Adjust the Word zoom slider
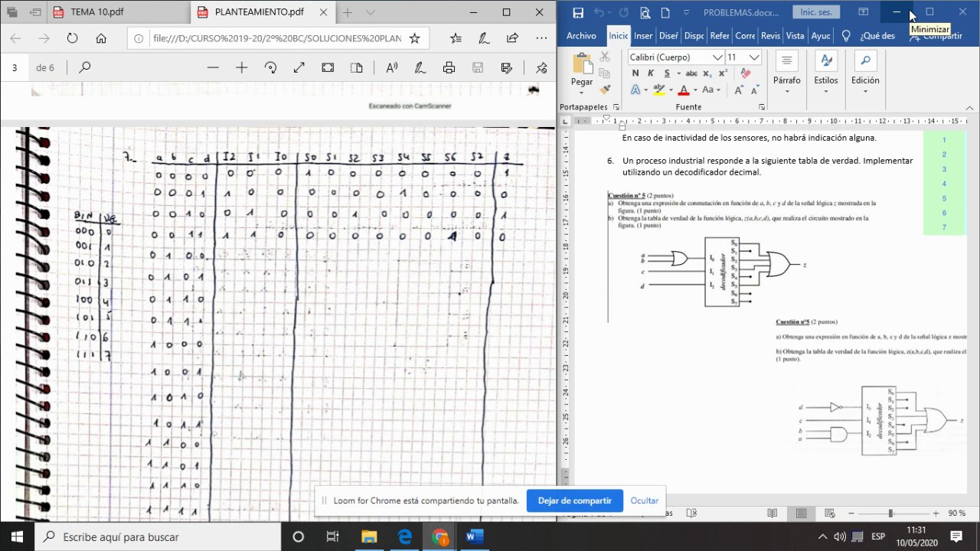 click(890, 513)
